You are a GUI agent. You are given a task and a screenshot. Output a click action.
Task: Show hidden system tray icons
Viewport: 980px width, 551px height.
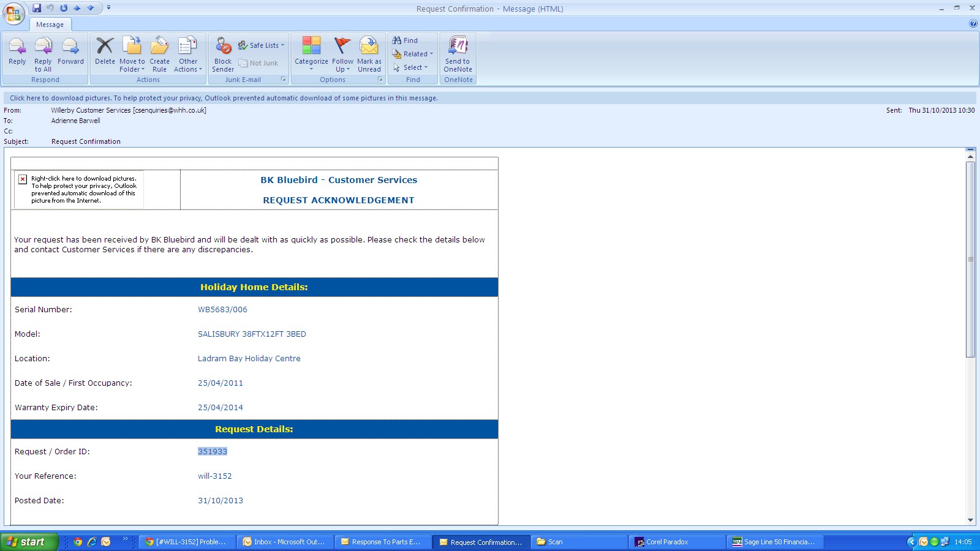tap(911, 542)
